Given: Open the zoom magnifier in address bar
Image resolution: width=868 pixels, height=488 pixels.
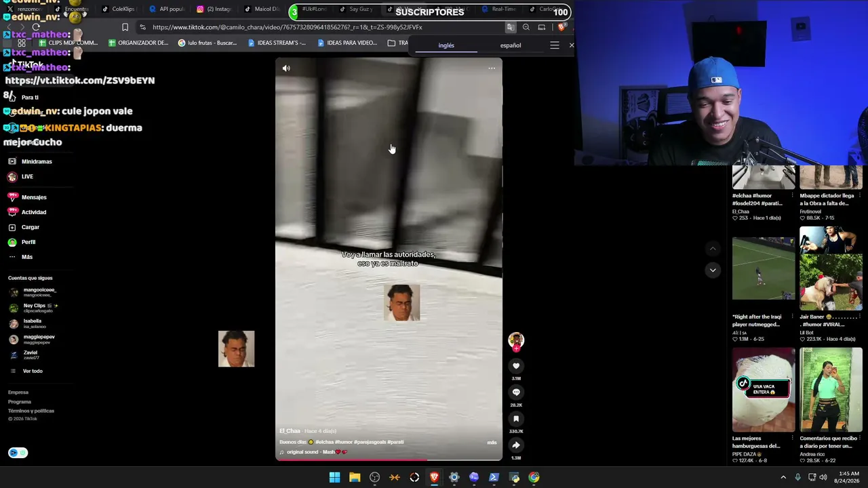Looking at the screenshot, I should point(526,27).
